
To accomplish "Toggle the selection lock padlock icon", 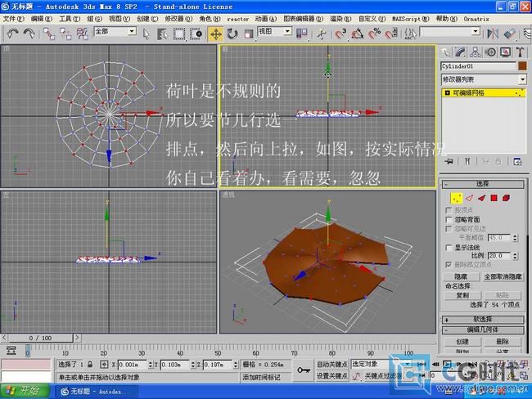I will tap(90, 365).
